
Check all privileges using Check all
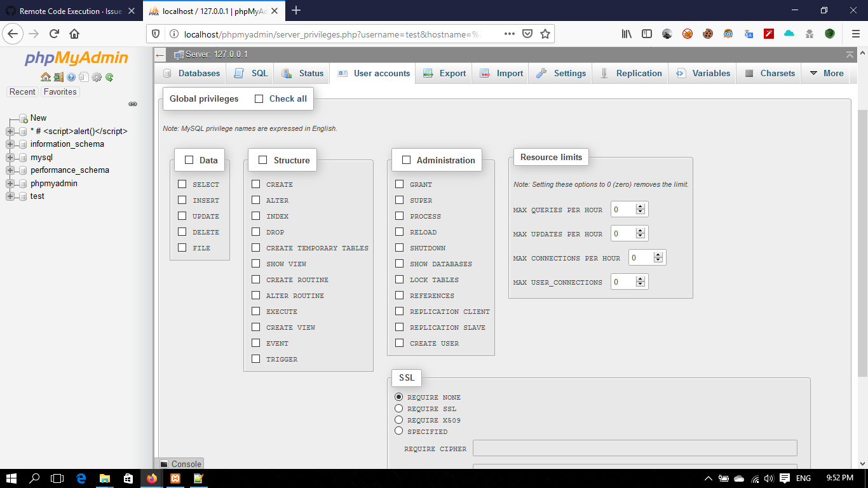pyautogui.click(x=259, y=98)
